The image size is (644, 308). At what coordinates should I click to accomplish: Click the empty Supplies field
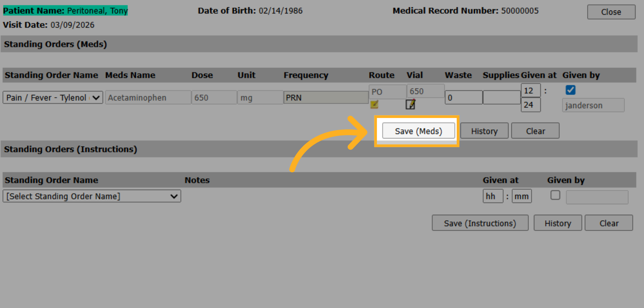pyautogui.click(x=502, y=97)
